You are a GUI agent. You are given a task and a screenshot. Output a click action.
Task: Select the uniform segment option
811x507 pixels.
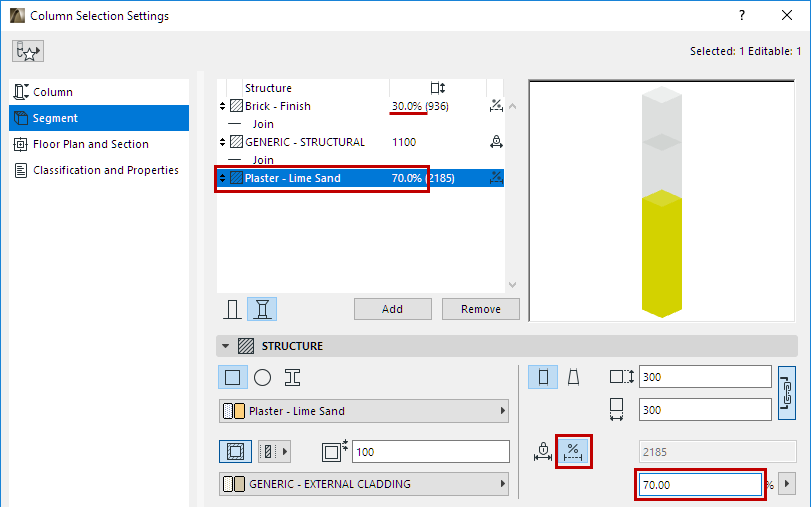click(x=543, y=377)
